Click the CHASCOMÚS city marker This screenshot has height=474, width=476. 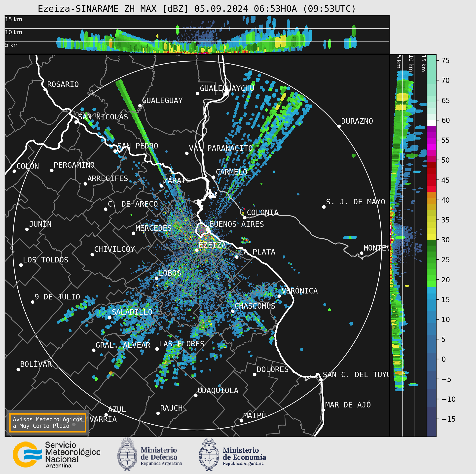[233, 311]
